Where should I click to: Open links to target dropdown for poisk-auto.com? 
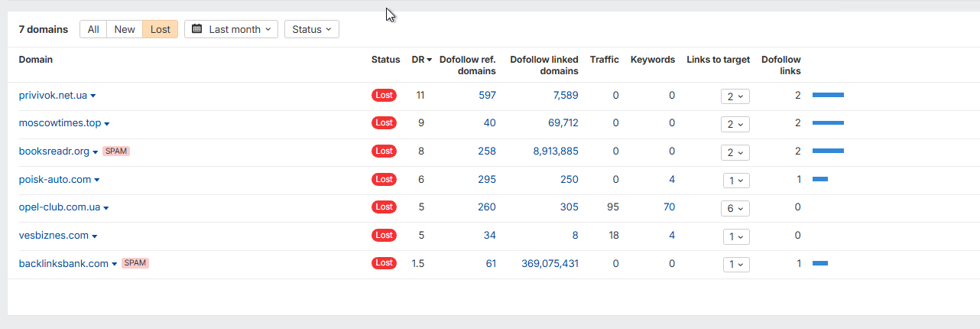coord(736,181)
